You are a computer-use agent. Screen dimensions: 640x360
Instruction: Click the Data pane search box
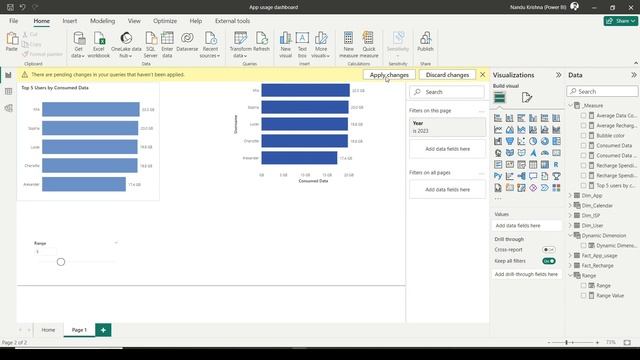[x=602, y=91]
